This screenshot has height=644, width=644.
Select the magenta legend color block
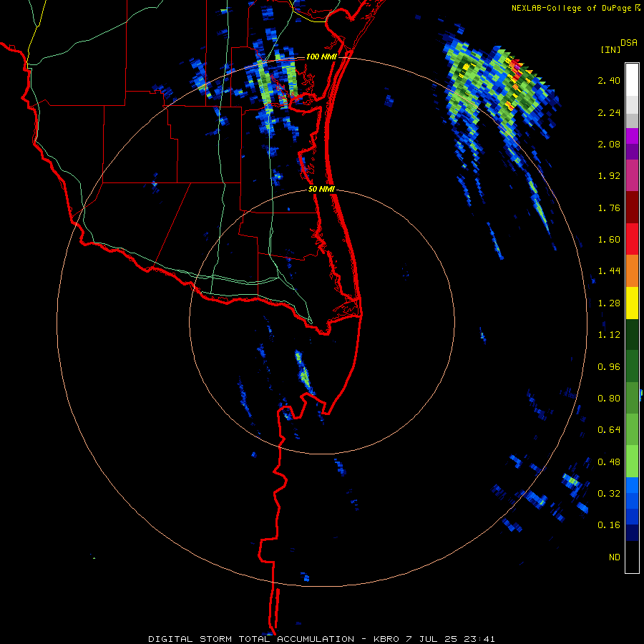[x=632, y=175]
